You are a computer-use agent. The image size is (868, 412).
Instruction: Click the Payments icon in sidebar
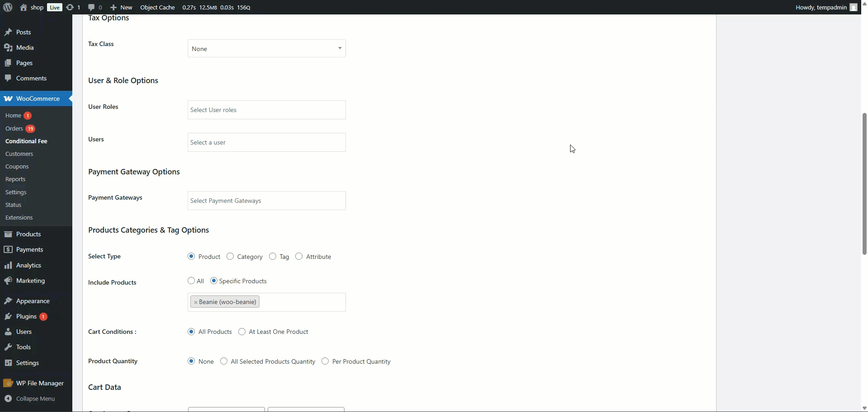coord(8,249)
